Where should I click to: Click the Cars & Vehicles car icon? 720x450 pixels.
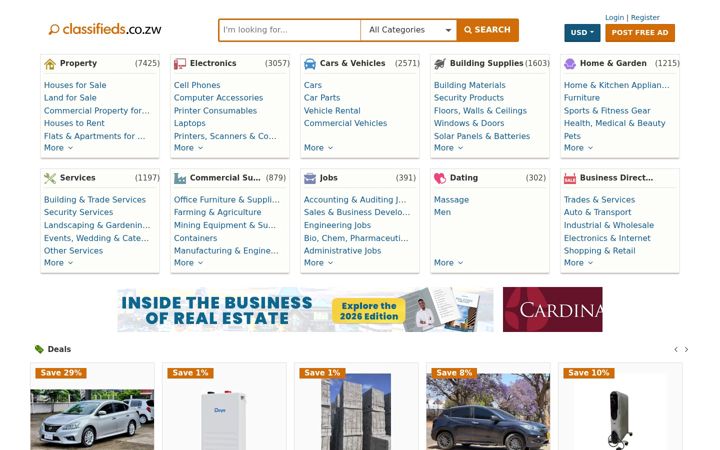tap(310, 64)
